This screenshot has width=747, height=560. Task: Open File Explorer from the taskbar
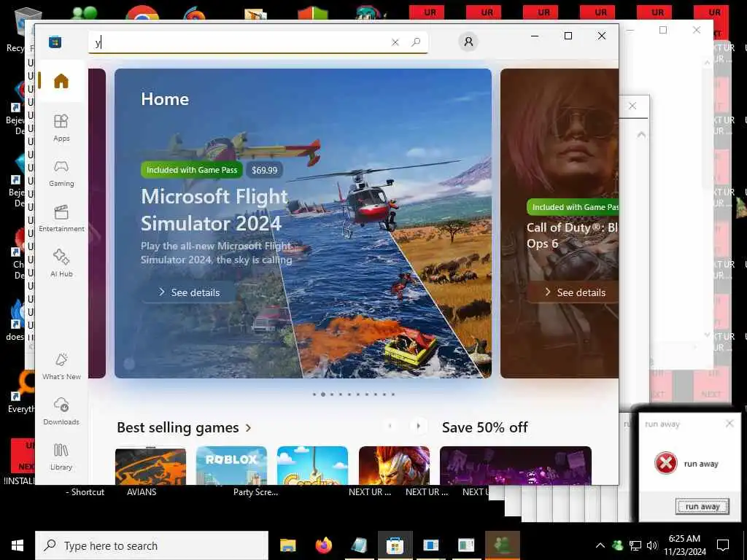point(287,545)
